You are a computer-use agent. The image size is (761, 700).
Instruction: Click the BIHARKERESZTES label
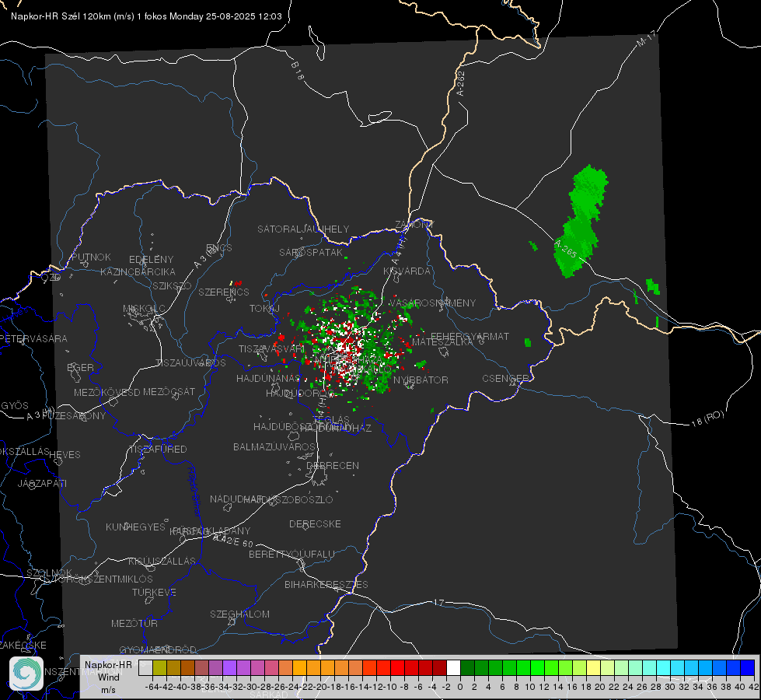click(326, 584)
